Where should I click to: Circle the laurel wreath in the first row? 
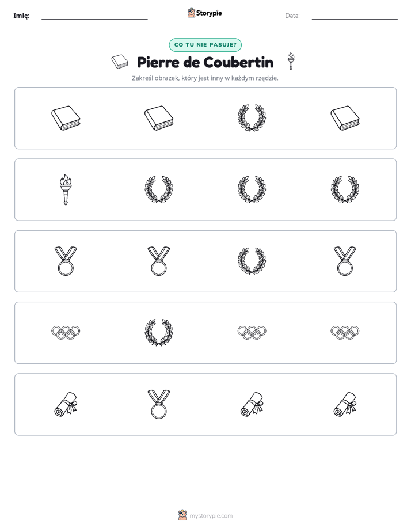252,117
